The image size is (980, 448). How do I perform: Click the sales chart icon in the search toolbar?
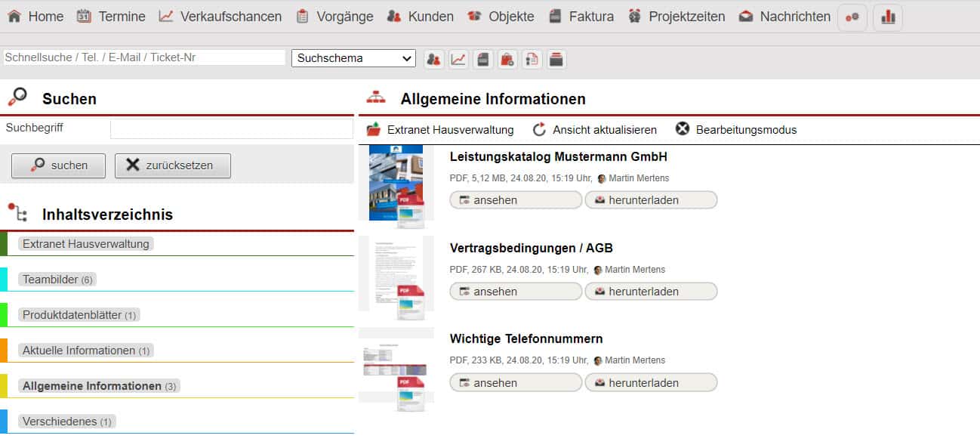458,59
